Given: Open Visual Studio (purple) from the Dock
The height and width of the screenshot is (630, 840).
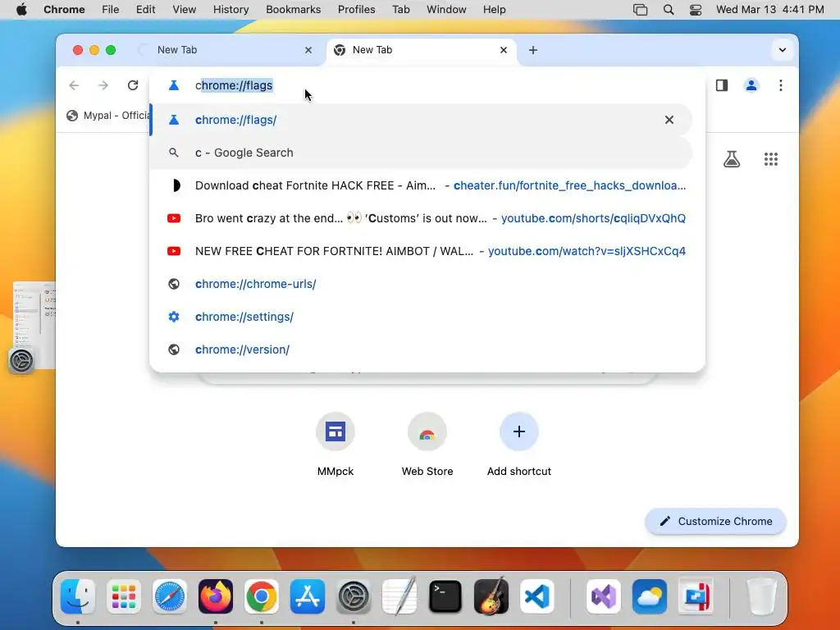Looking at the screenshot, I should [604, 596].
